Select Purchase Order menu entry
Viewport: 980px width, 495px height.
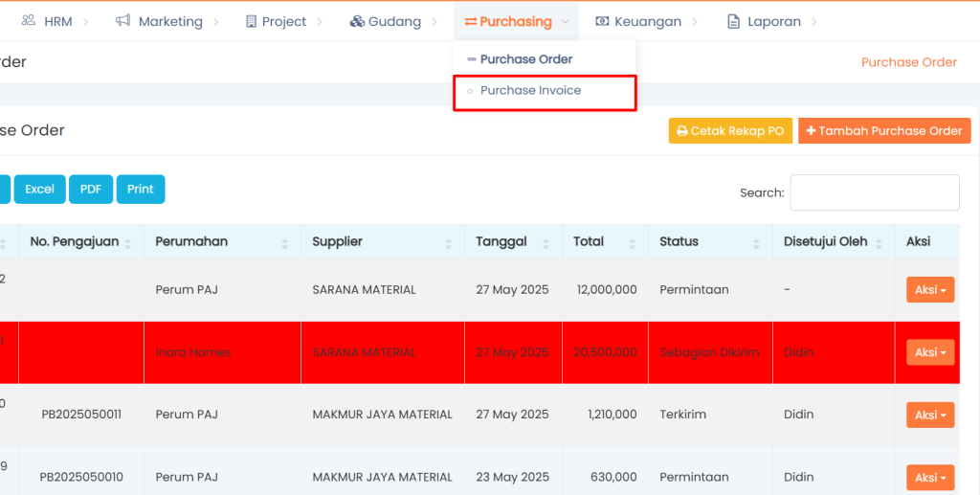525,59
